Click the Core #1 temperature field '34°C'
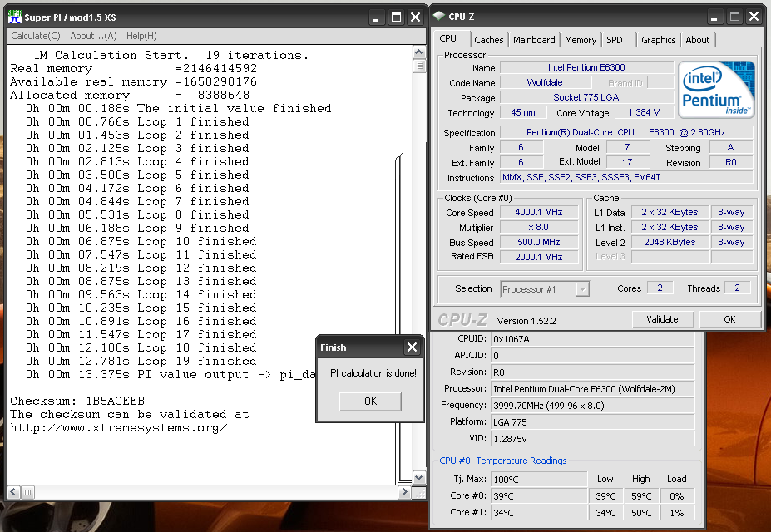The width and height of the screenshot is (771, 532). point(539,513)
